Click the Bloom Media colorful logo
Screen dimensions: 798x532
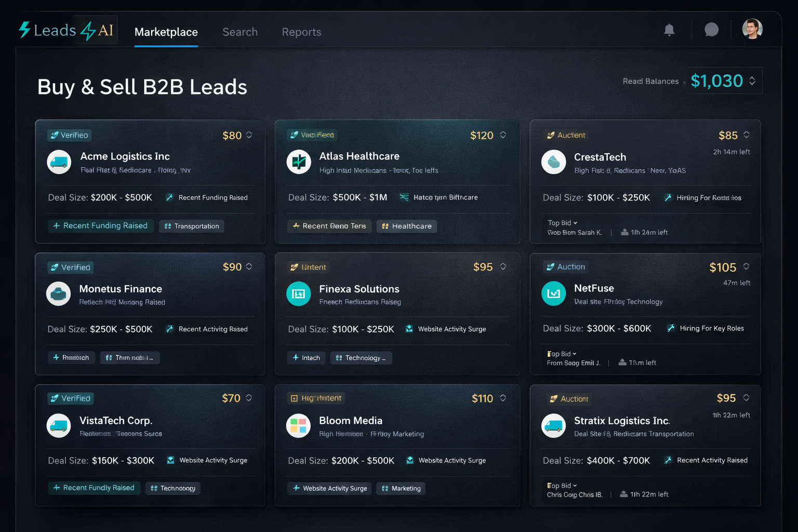click(298, 426)
